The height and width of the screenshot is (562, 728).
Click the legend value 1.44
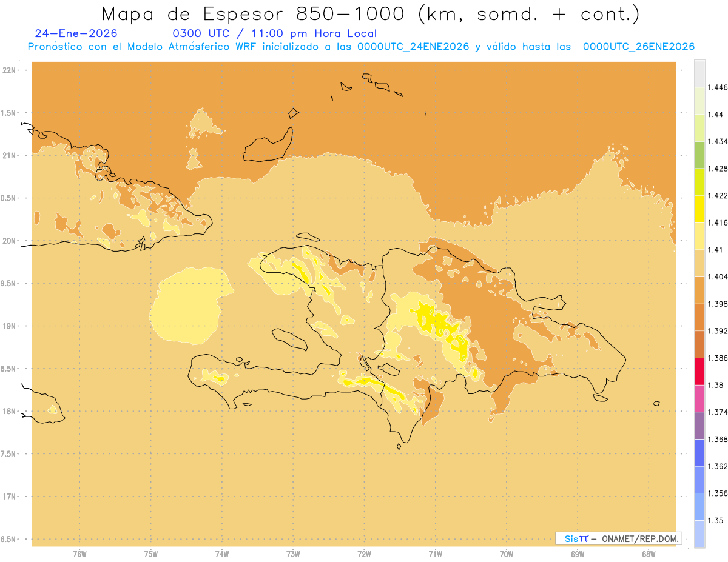click(x=716, y=115)
